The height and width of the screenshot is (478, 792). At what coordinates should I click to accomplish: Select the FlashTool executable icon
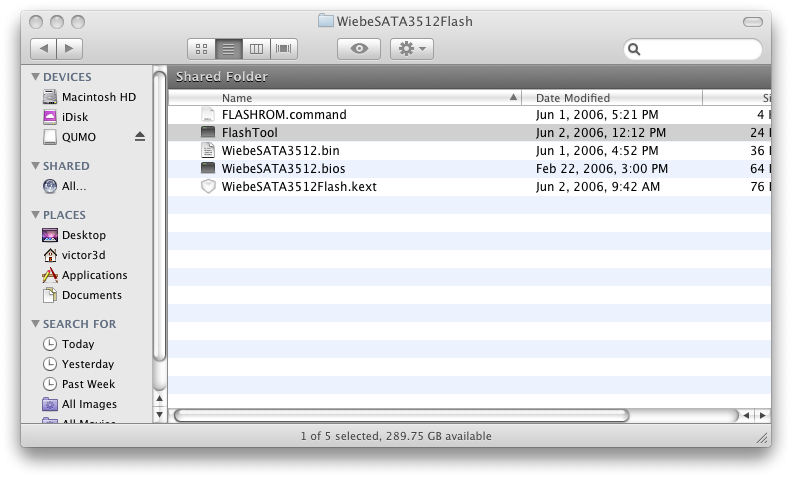[208, 132]
